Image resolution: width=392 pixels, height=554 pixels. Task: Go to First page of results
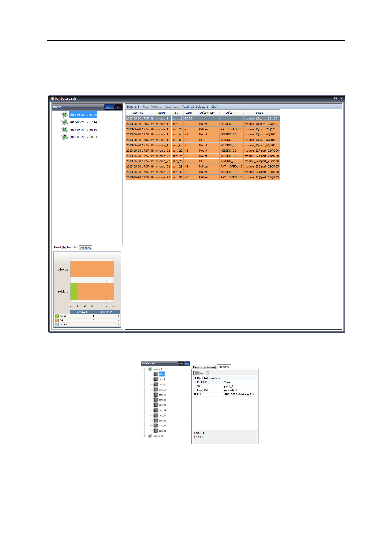[x=145, y=107]
